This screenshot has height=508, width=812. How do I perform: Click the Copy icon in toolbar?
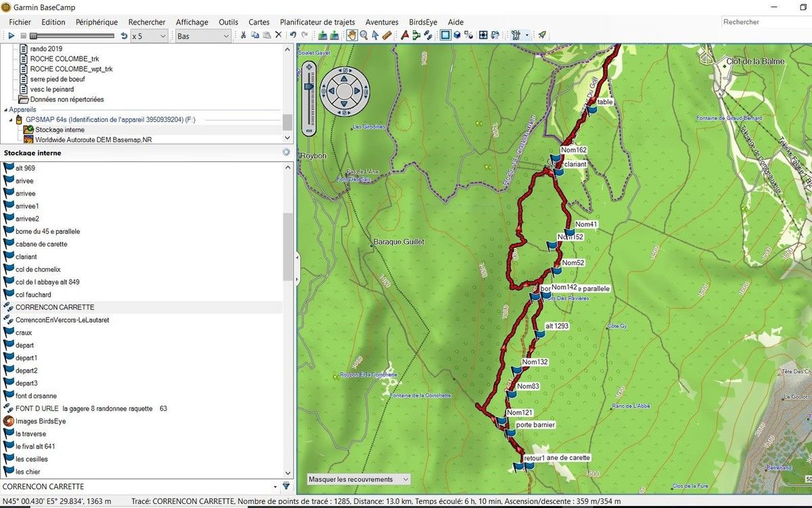[x=255, y=36]
